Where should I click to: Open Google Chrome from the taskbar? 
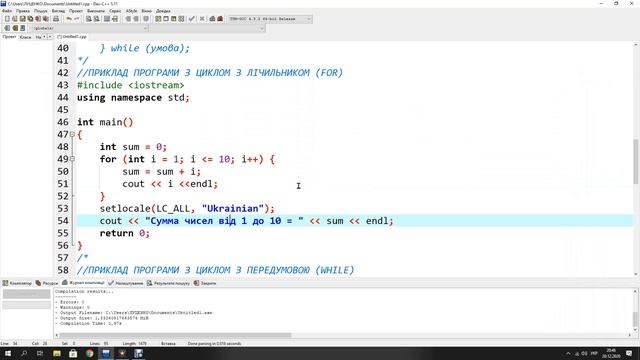89,353
